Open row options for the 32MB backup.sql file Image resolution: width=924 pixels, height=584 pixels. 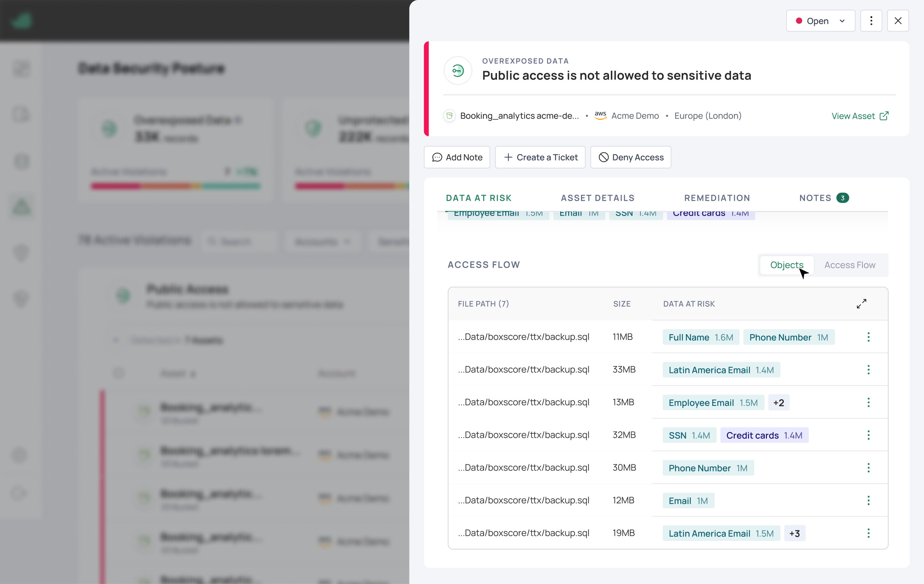[868, 435]
